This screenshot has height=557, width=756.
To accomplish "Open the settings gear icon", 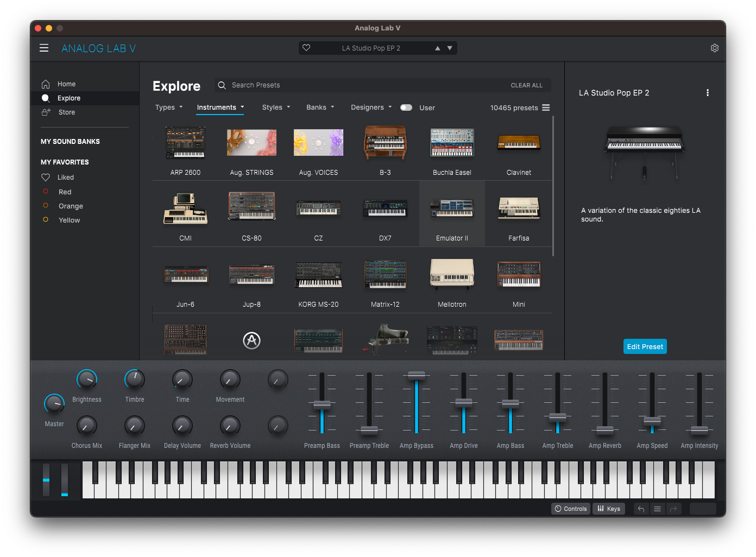I will [x=715, y=48].
